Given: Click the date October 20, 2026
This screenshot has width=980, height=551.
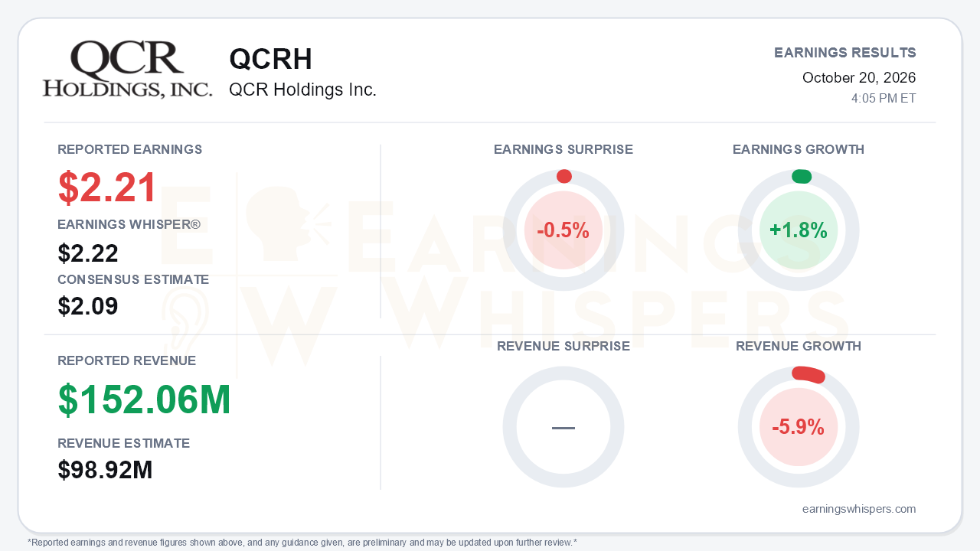Looking at the screenshot, I should (x=859, y=77).
